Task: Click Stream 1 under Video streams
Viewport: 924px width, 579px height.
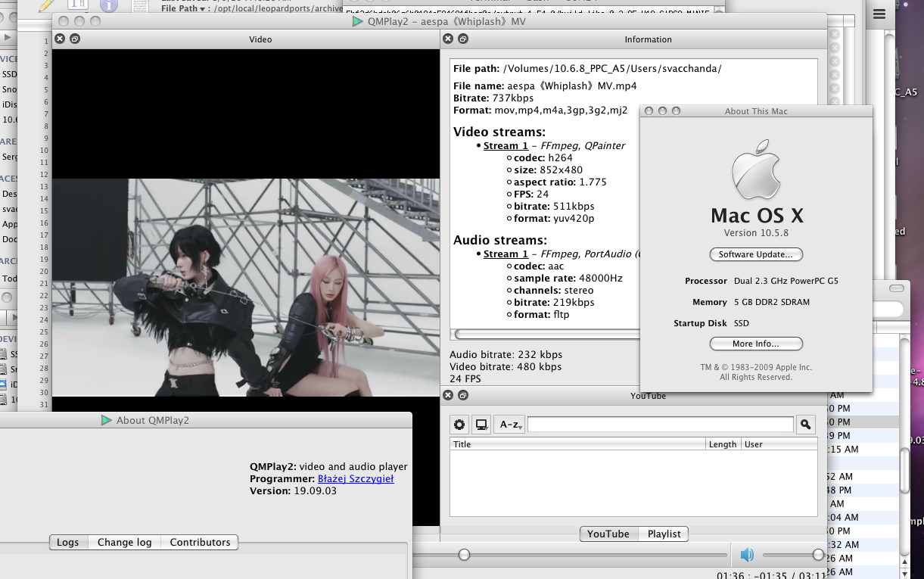Action: click(506, 145)
